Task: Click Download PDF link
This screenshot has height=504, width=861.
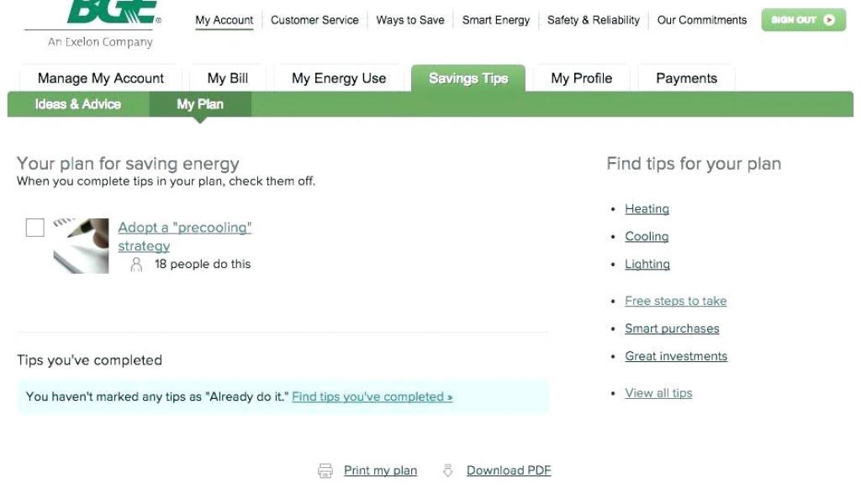Action: (509, 470)
